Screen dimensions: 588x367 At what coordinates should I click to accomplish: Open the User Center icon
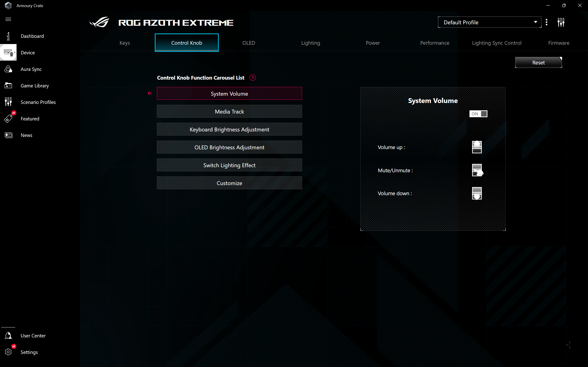[8, 336]
